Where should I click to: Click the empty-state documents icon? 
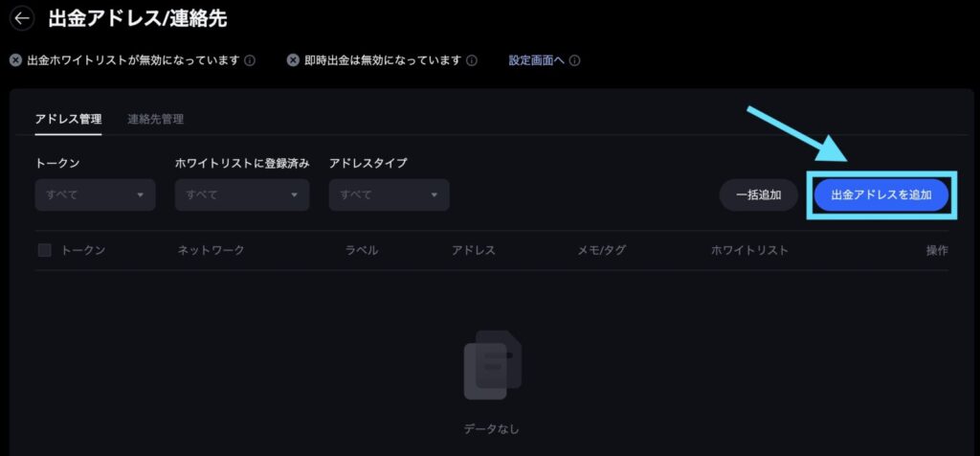pos(493,365)
